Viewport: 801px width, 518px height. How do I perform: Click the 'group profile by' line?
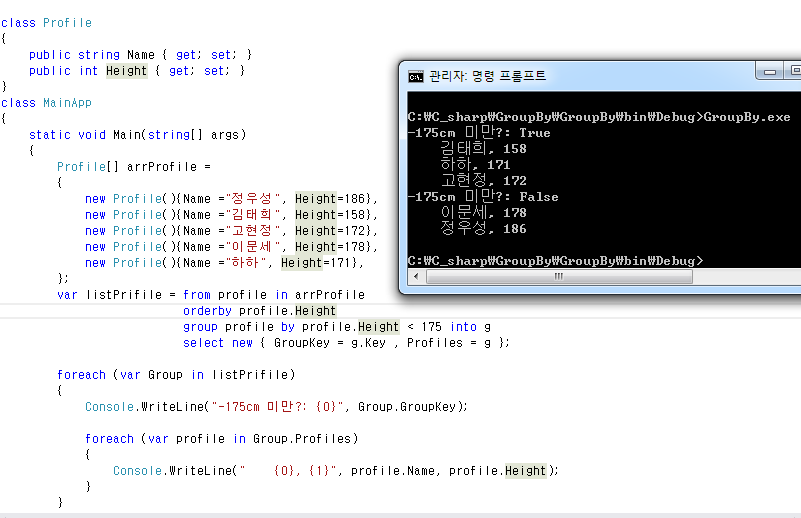click(x=337, y=326)
